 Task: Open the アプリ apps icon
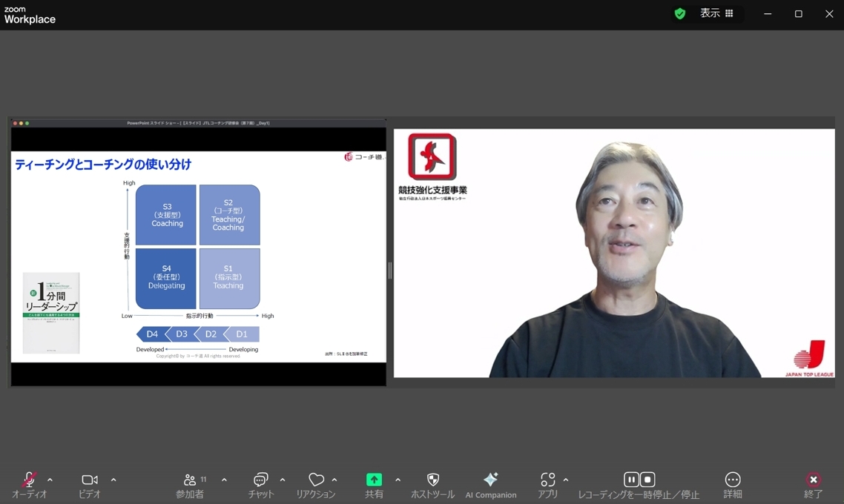pyautogui.click(x=547, y=480)
